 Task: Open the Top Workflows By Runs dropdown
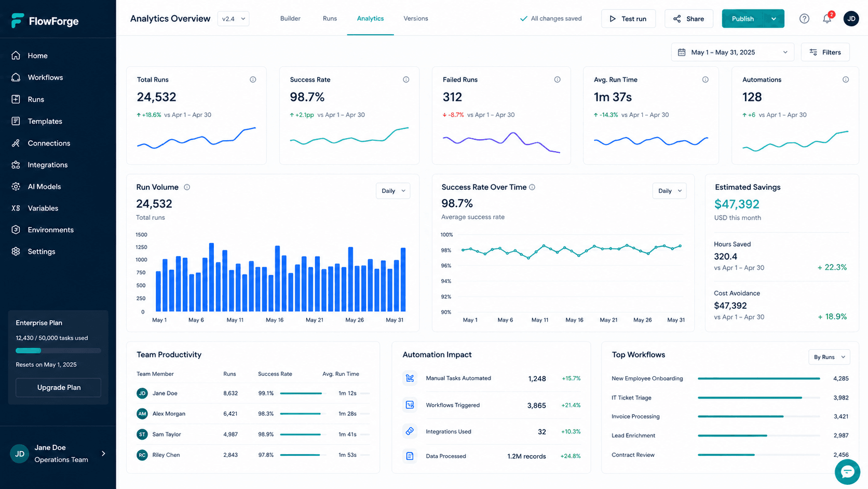click(829, 357)
